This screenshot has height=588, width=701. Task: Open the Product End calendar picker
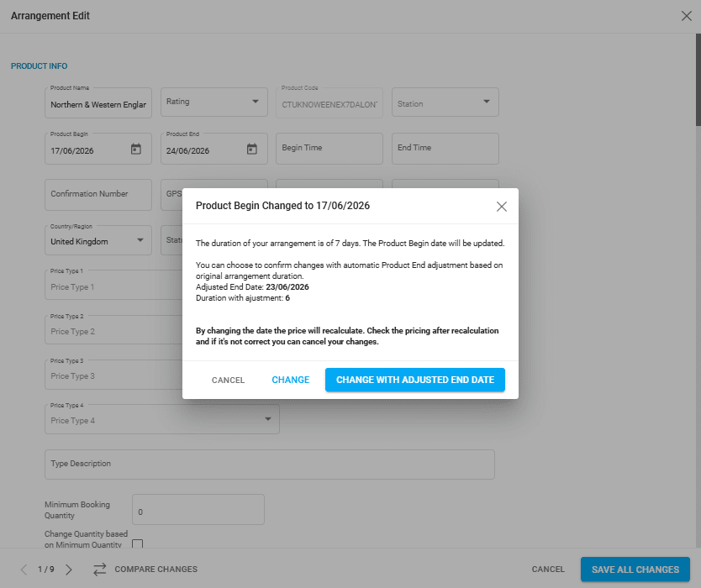point(251,149)
